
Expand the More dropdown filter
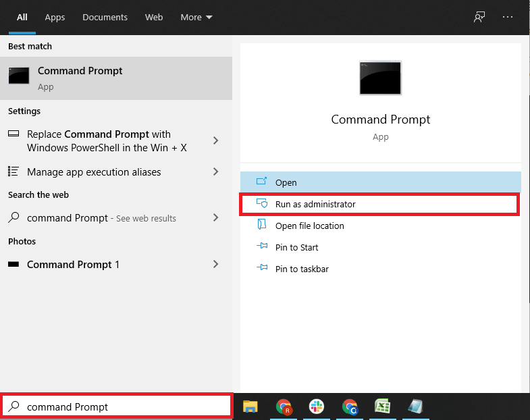(x=196, y=18)
